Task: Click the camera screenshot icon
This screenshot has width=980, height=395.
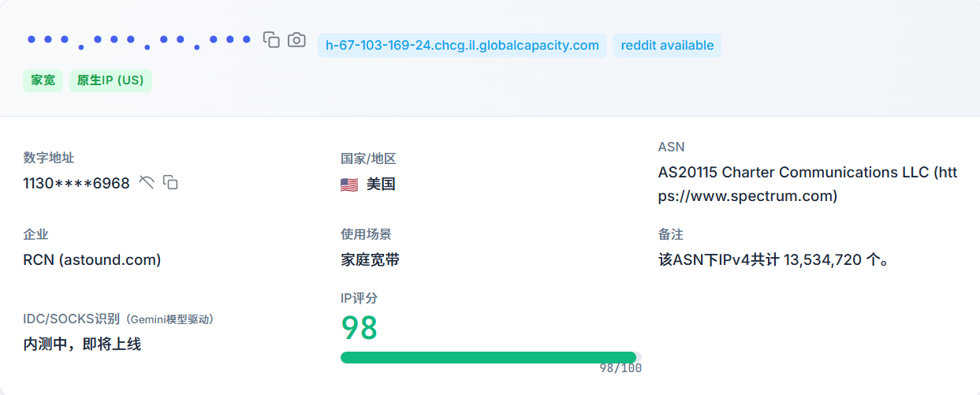Action: (296, 39)
